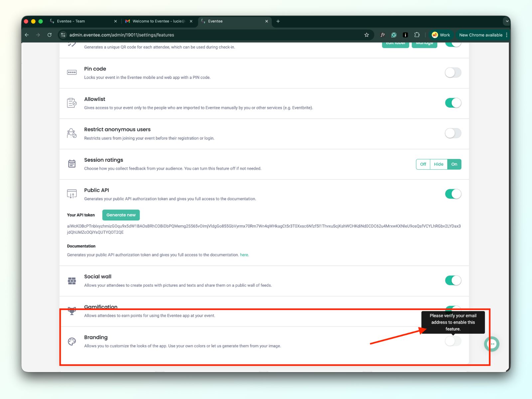
Task: Set Session ratings to Hide
Action: 439,164
